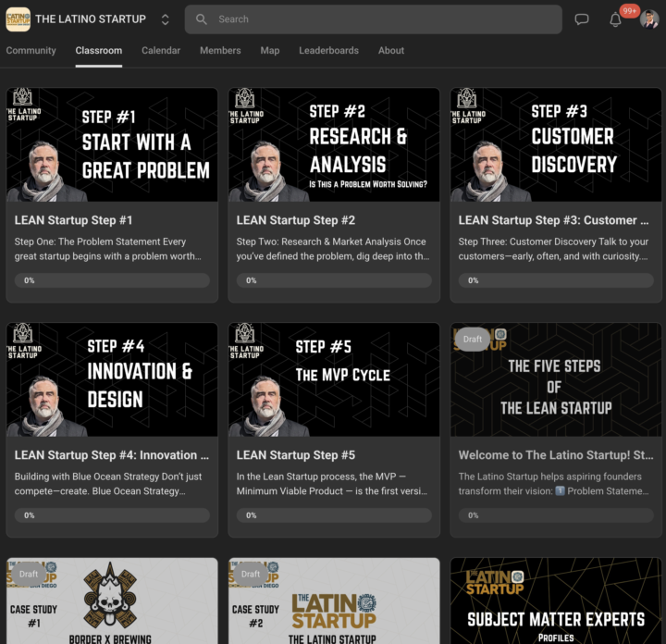
Task: Click the search magnifier icon
Action: click(201, 19)
